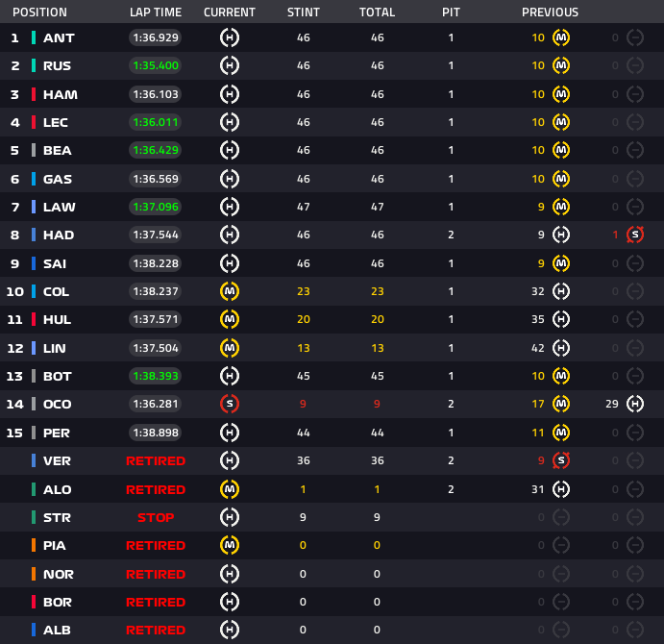Select LIN's current medium tyre icon
The image size is (664, 644).
pyautogui.click(x=230, y=347)
